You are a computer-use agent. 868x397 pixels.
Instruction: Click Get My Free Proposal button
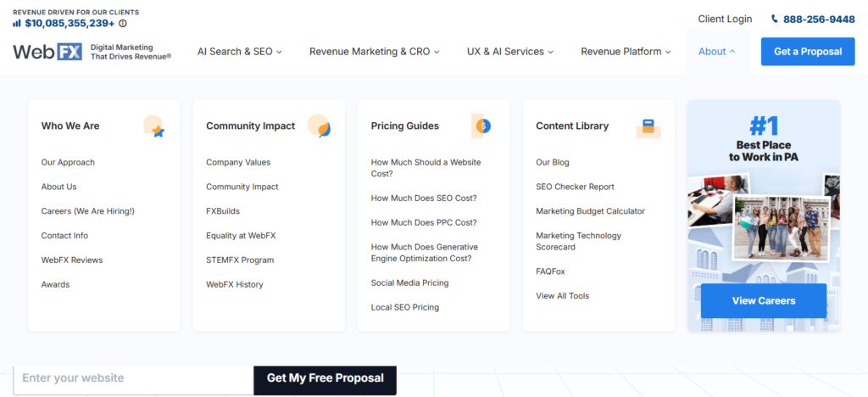pyautogui.click(x=325, y=378)
